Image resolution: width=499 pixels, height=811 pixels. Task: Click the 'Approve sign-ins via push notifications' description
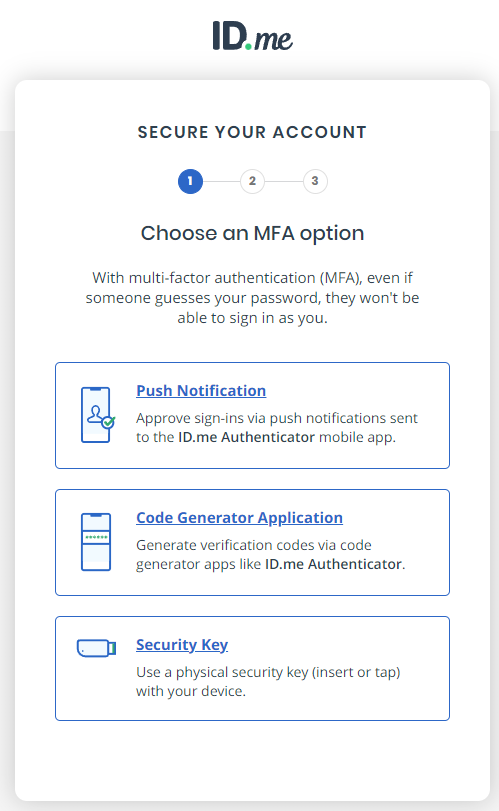[x=277, y=427]
